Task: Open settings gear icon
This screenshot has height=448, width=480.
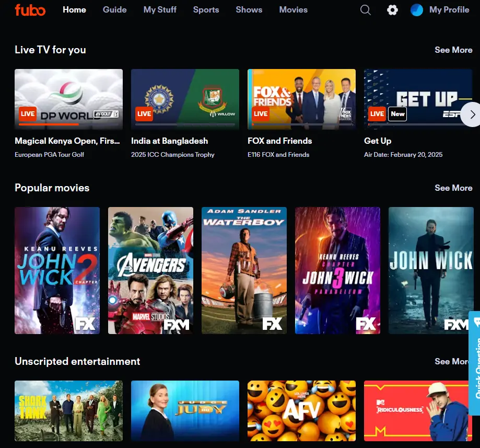Action: click(x=392, y=10)
